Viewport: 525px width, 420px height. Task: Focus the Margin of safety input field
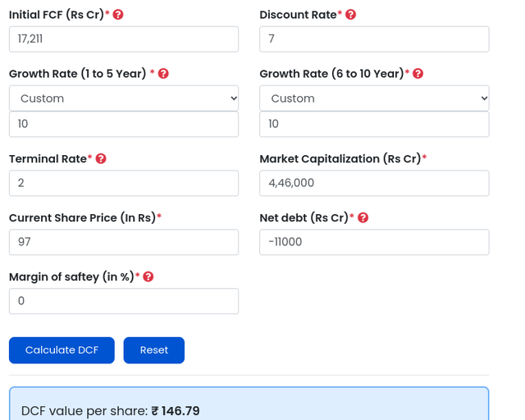pyautogui.click(x=124, y=301)
